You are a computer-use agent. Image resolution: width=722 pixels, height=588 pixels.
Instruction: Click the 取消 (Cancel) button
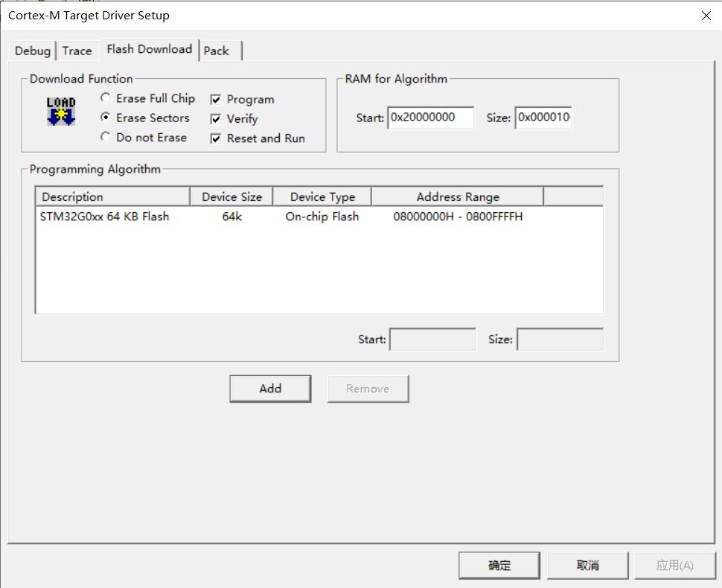tap(588, 566)
